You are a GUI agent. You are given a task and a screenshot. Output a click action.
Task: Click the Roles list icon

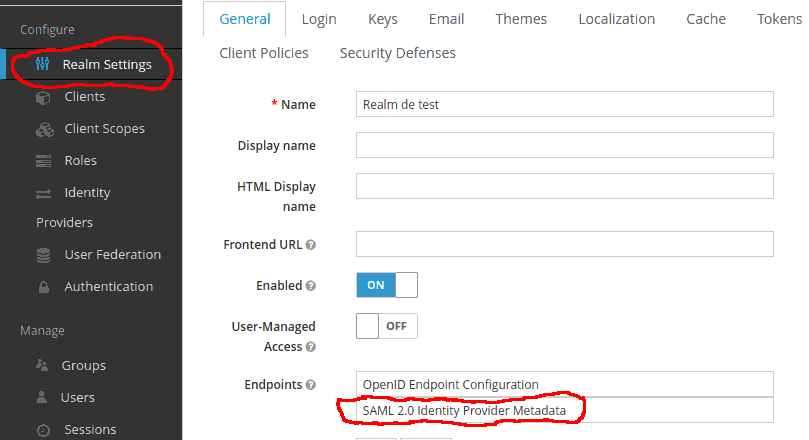tap(43, 161)
